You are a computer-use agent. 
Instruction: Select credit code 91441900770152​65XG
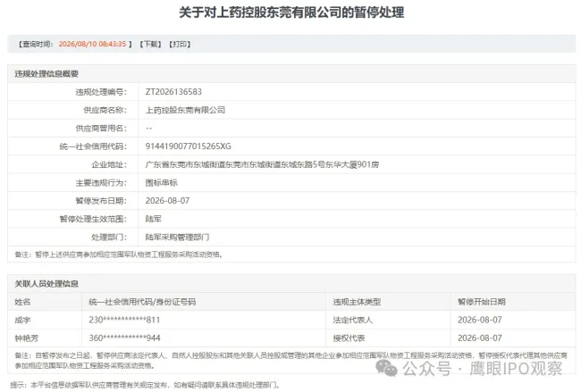pyautogui.click(x=189, y=146)
